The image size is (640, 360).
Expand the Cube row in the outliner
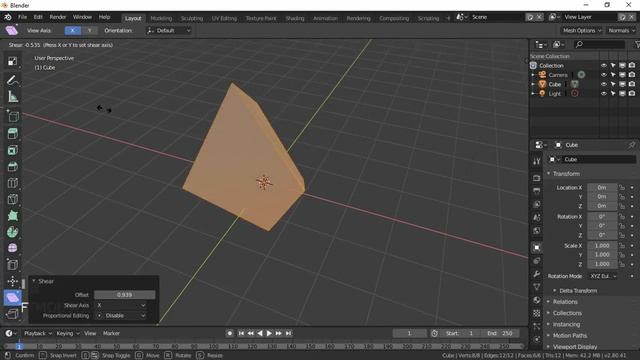(x=533, y=84)
